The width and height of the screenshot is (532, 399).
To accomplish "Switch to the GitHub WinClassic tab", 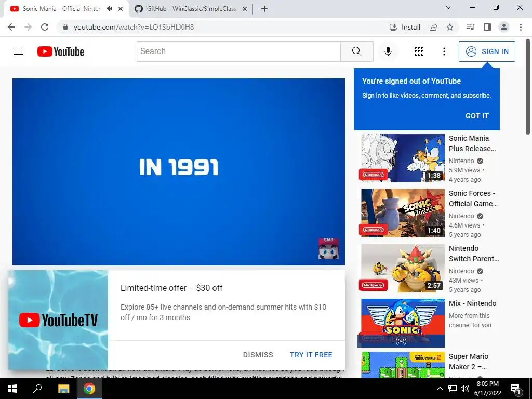I will tap(191, 9).
